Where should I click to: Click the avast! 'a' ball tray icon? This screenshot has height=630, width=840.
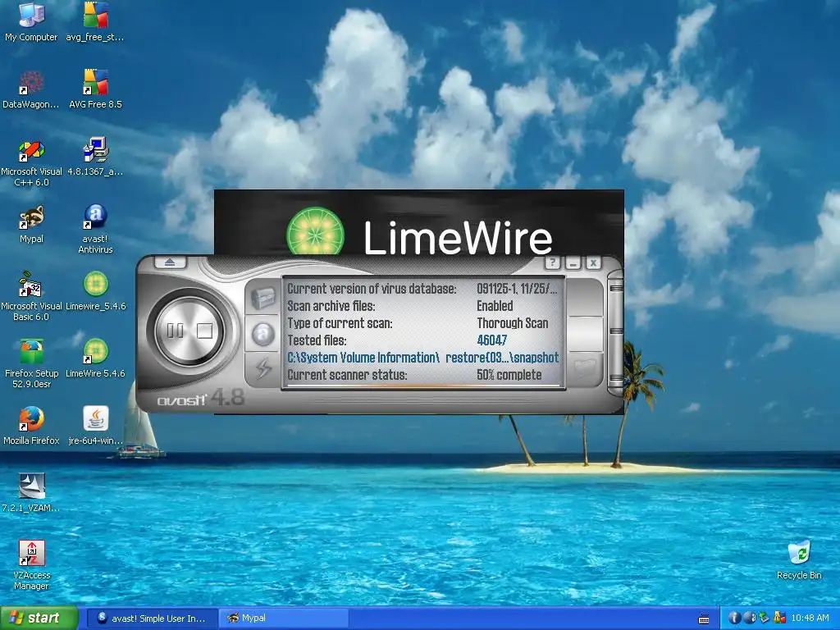(x=750, y=619)
